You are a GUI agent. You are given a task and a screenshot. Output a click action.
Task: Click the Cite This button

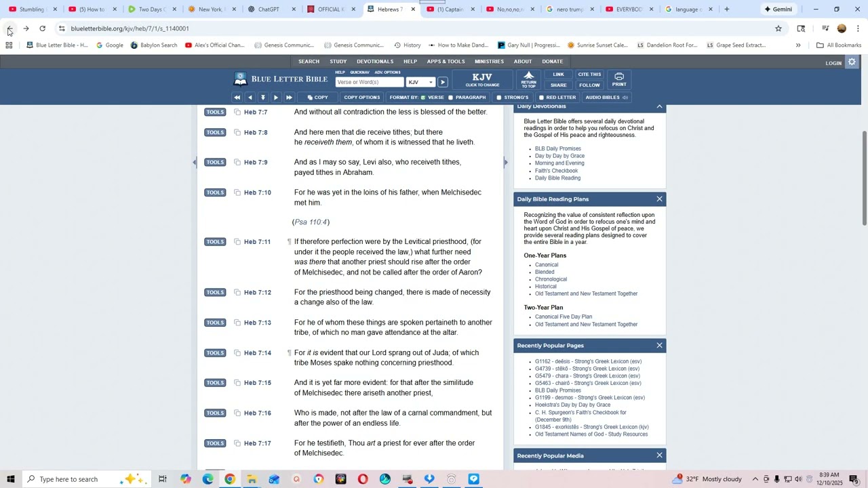click(589, 75)
